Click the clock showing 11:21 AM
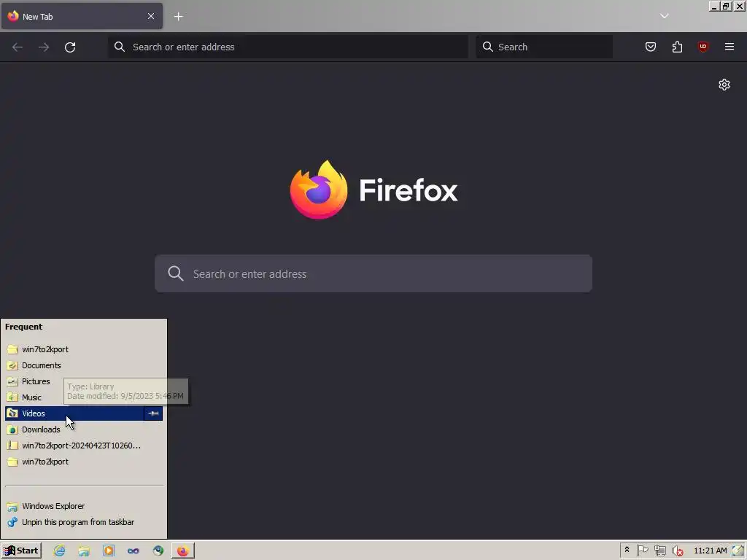The width and height of the screenshot is (747, 560). [x=711, y=551]
